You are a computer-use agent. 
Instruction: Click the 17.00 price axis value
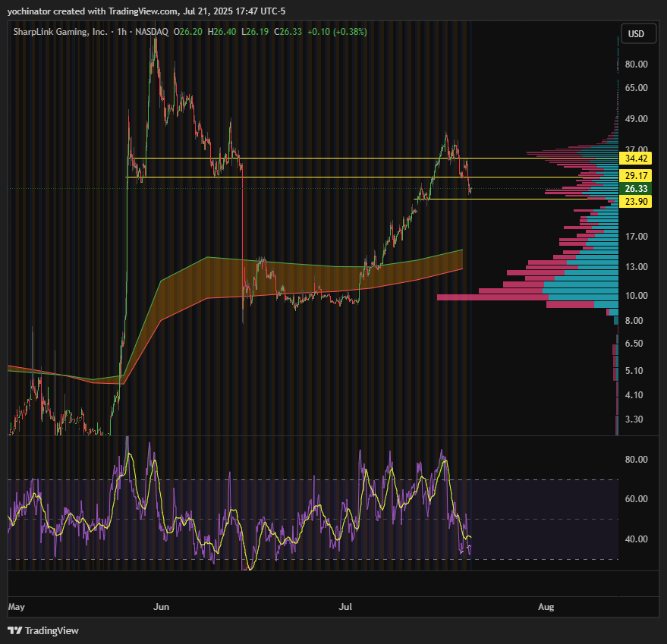point(637,237)
